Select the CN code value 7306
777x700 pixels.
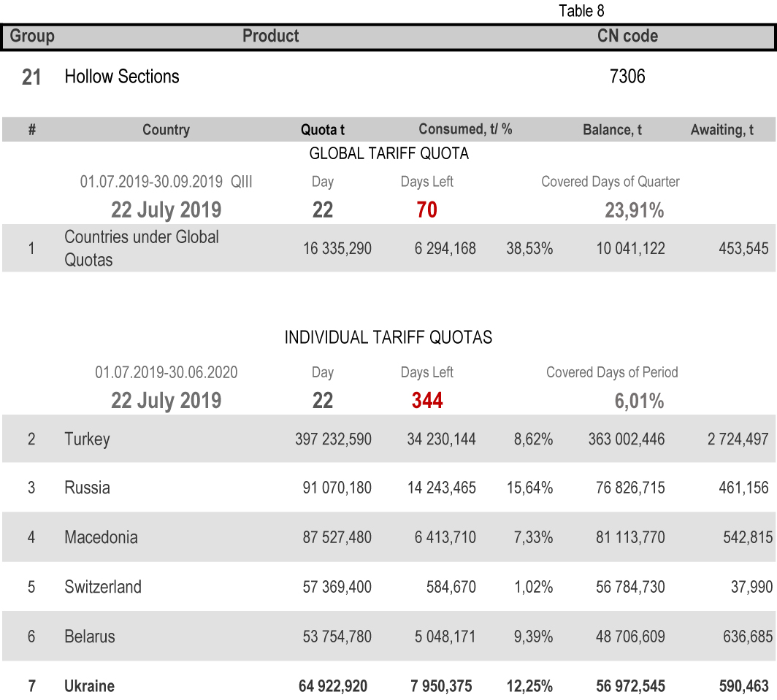627,77
